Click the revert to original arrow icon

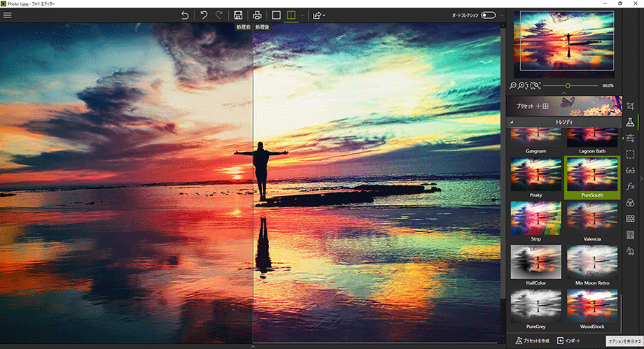[185, 15]
